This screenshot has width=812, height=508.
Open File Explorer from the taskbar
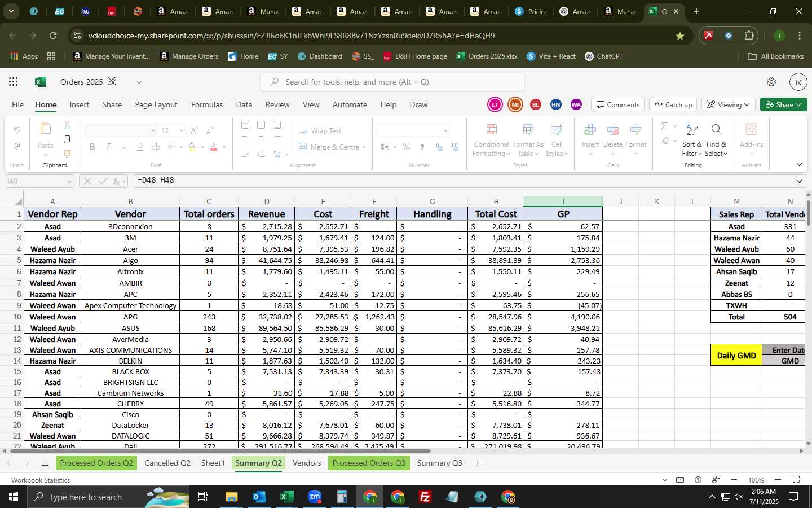pyautogui.click(x=231, y=497)
